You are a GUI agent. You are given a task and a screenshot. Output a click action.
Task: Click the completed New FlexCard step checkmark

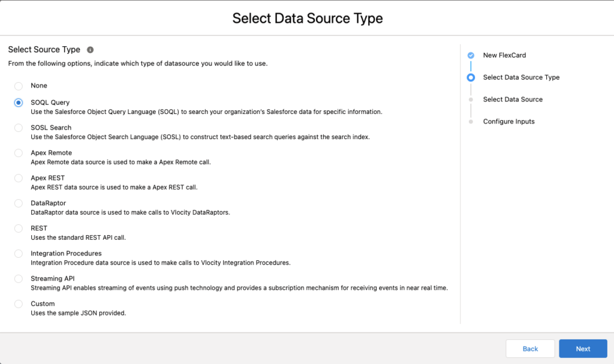471,56
